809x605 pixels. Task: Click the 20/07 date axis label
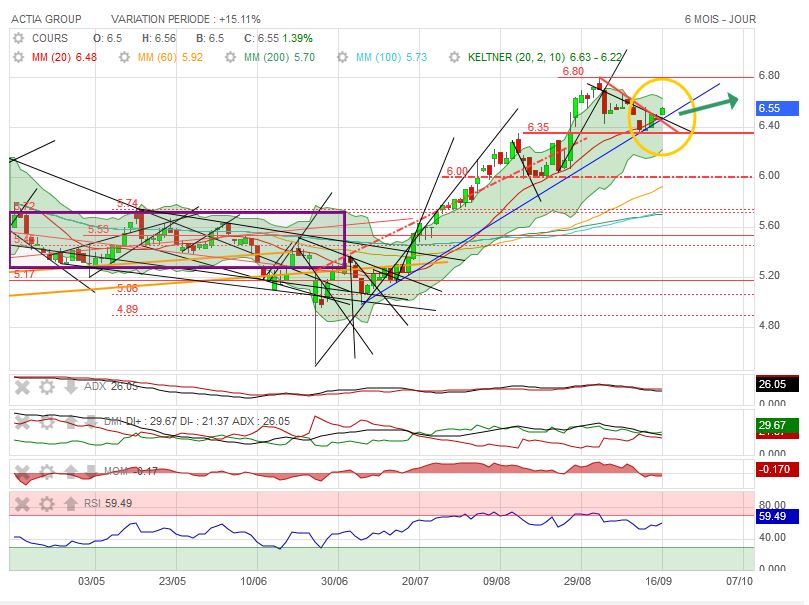coord(415,581)
